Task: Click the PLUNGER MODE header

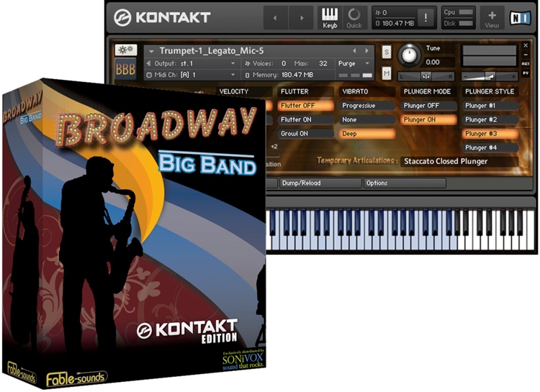Action: 429,91
